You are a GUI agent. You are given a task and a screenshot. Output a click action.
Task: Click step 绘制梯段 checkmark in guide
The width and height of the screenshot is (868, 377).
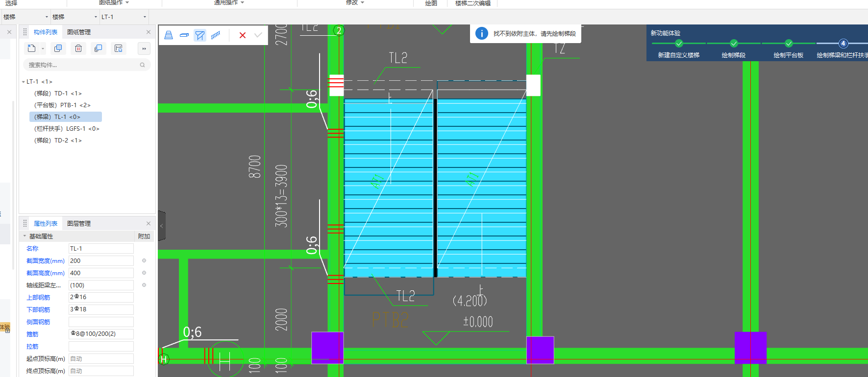tap(734, 43)
